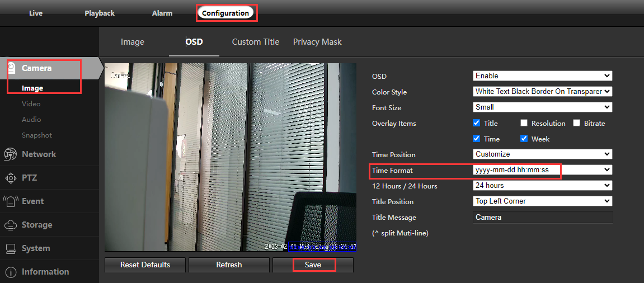
Task: Open the Playback tab
Action: (100, 13)
